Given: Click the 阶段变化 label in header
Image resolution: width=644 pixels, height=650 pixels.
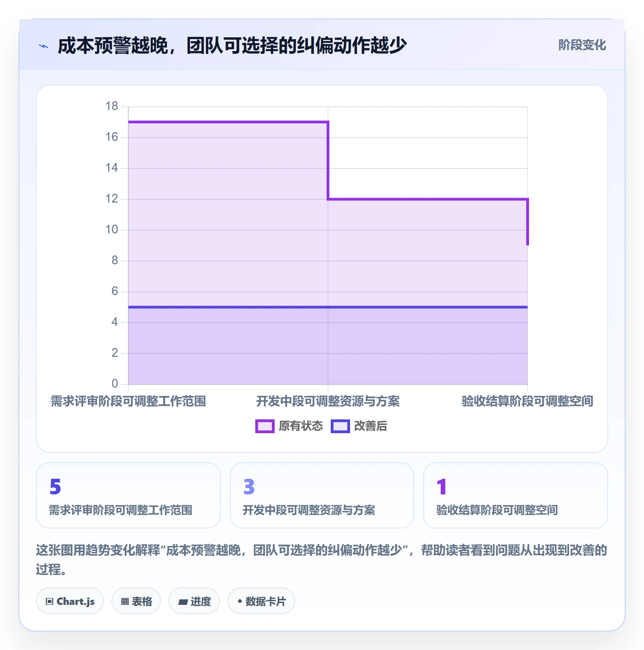Looking at the screenshot, I should (x=582, y=45).
